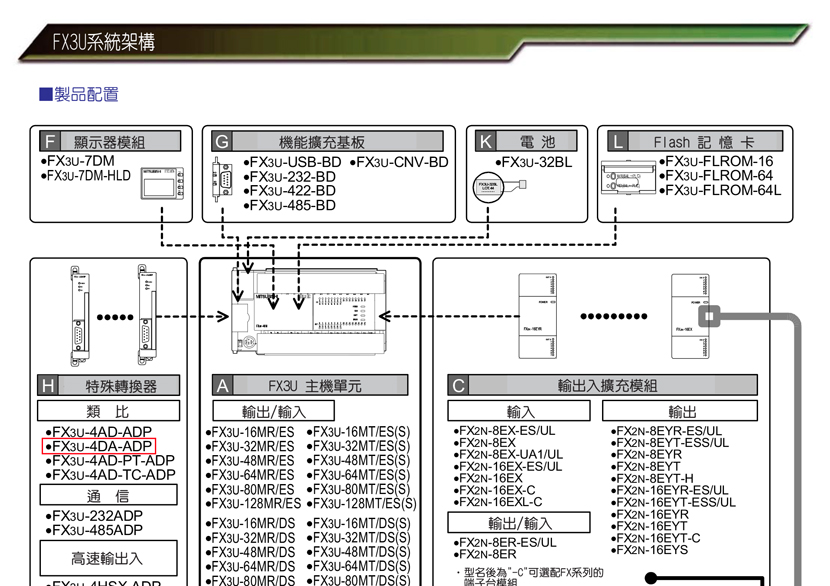Click the FX3U系統架構 page title banner
Image resolution: width=830 pixels, height=586 pixels.
(104, 41)
